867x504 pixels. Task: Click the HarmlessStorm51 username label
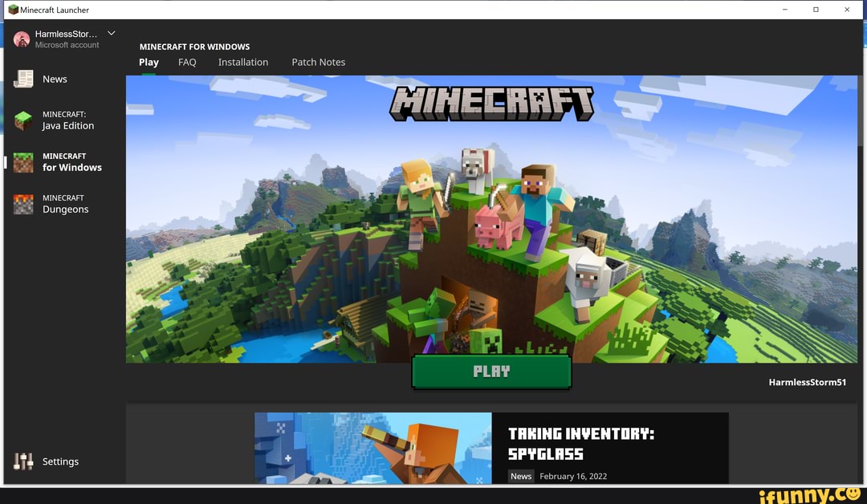point(807,382)
